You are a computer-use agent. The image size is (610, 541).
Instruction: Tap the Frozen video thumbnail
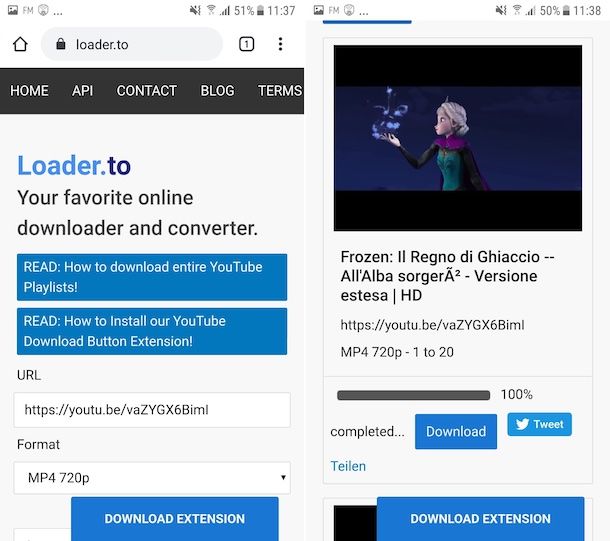(x=458, y=138)
